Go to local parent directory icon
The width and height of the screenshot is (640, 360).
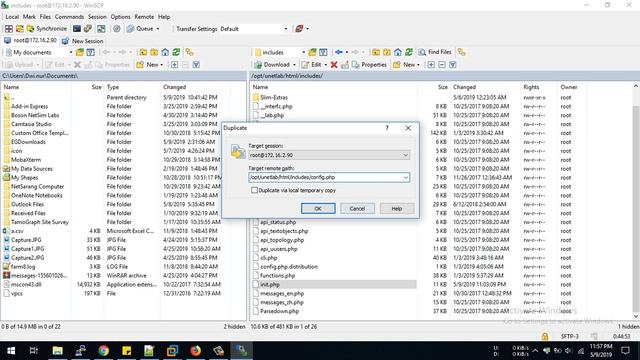[x=143, y=52]
